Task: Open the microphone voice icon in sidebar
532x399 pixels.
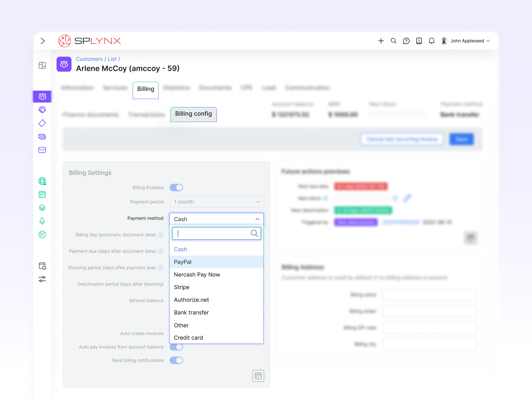Action: click(42, 221)
